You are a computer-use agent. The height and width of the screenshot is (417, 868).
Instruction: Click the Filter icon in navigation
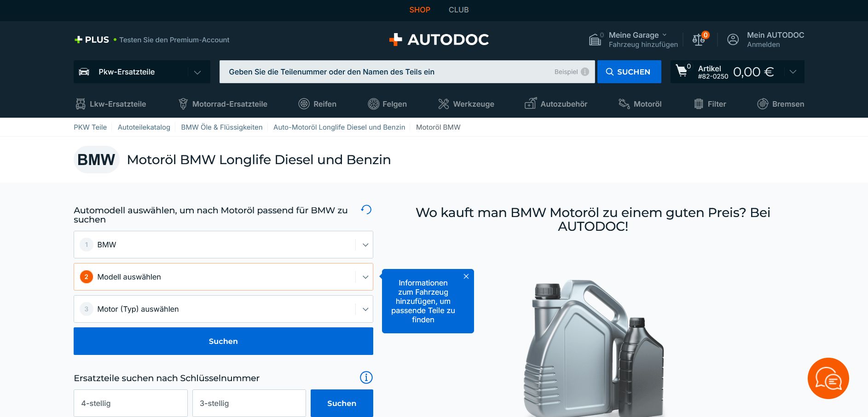[x=699, y=104]
